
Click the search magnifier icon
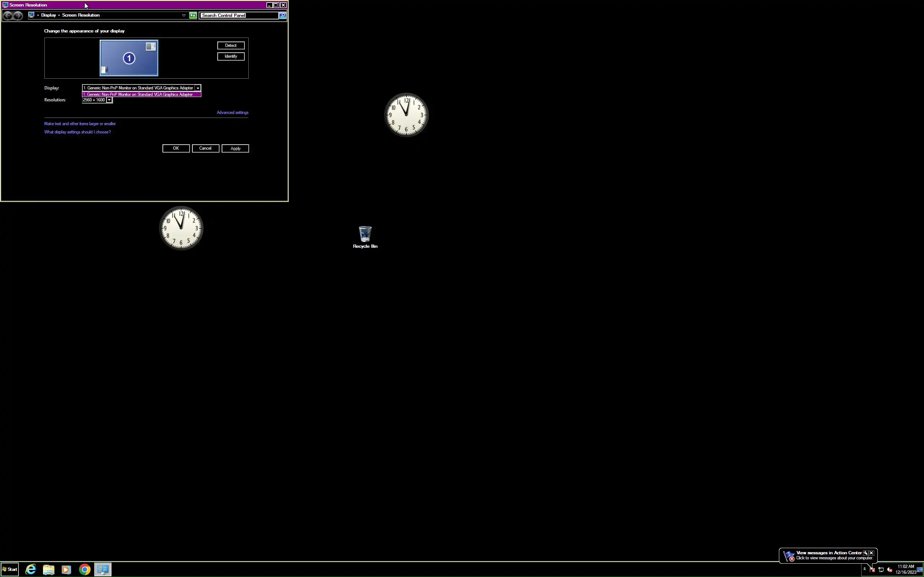(283, 15)
